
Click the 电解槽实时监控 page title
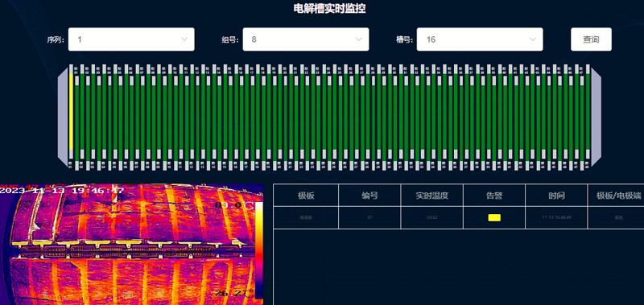329,8
